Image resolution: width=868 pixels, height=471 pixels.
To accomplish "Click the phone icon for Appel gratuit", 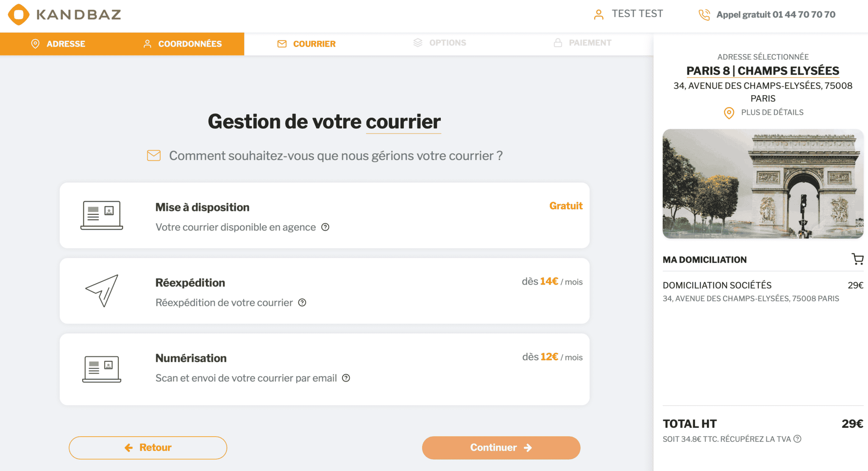I will coord(704,15).
